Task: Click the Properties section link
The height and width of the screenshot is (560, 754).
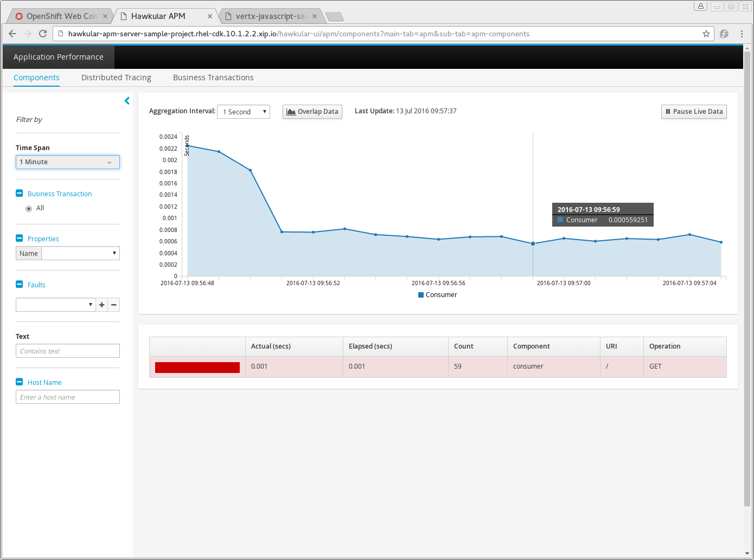Action: (43, 239)
